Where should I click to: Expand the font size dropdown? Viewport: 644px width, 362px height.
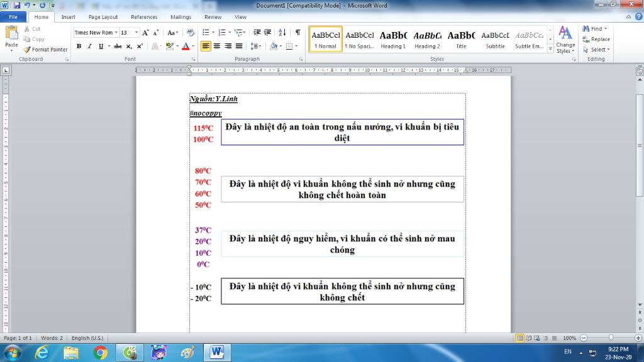(x=136, y=33)
